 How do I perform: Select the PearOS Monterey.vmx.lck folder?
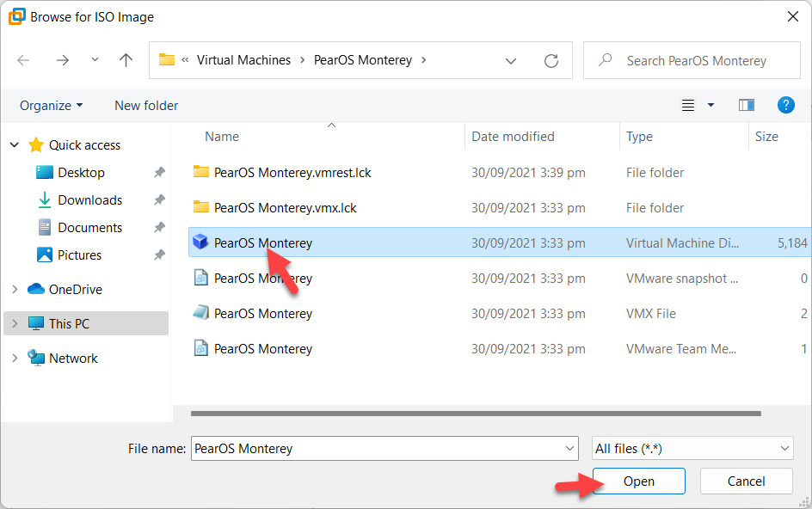pos(286,207)
